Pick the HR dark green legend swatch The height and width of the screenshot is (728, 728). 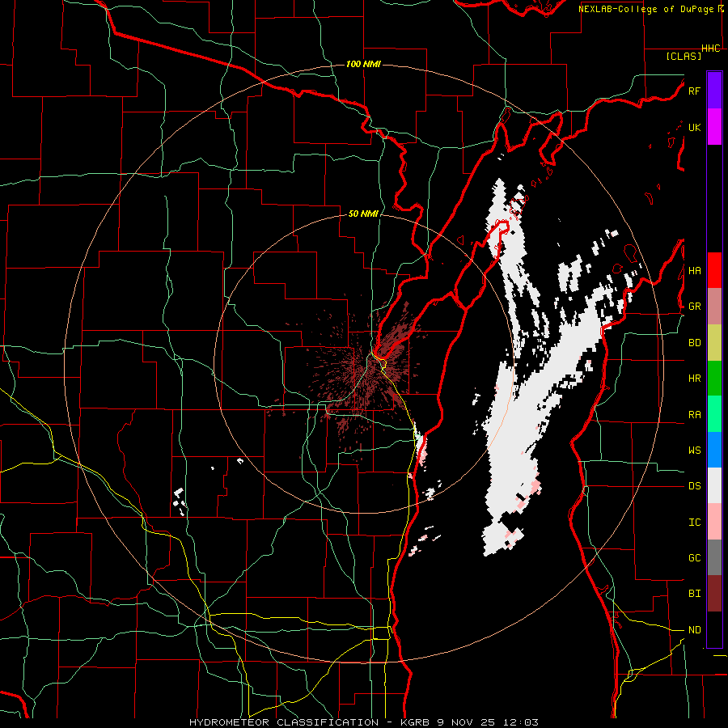714,378
